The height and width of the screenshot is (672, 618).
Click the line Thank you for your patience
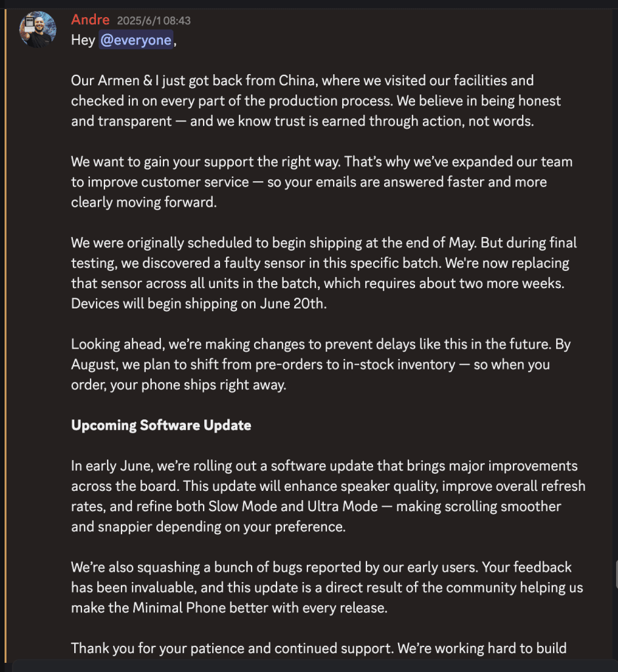[x=319, y=648]
